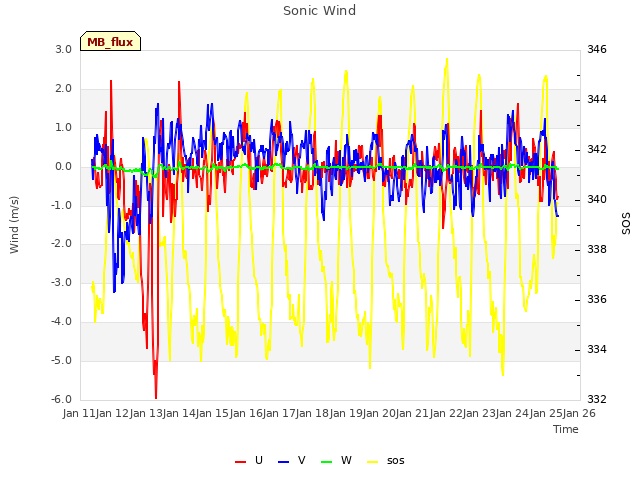Click the -3.0 left axis tick label

(x=61, y=282)
